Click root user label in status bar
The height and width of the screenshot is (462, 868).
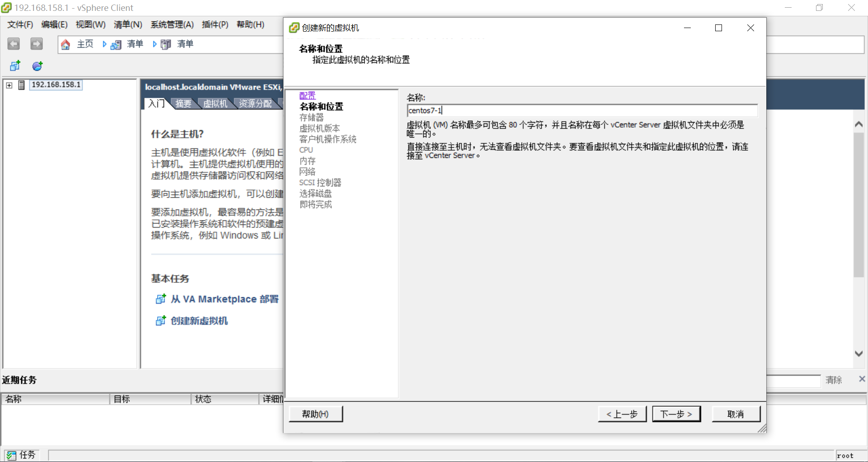(845, 456)
